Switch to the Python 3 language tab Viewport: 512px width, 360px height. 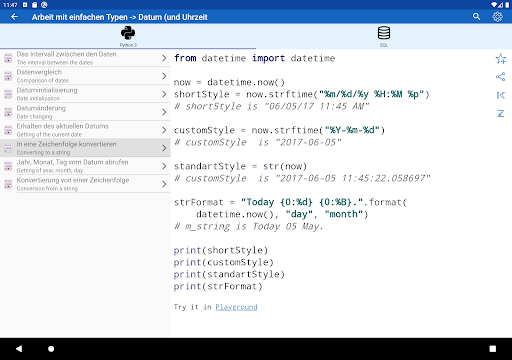pyautogui.click(x=128, y=36)
